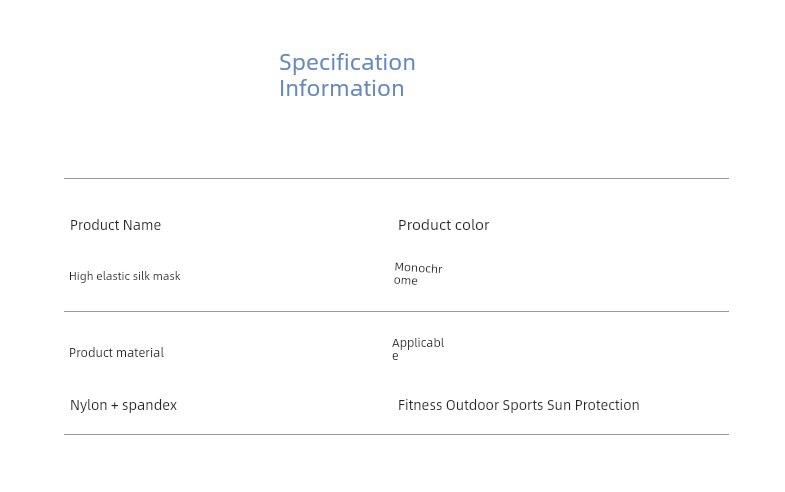Click the word "Outdoor" in applicable value
785x492 pixels.
pos(474,405)
